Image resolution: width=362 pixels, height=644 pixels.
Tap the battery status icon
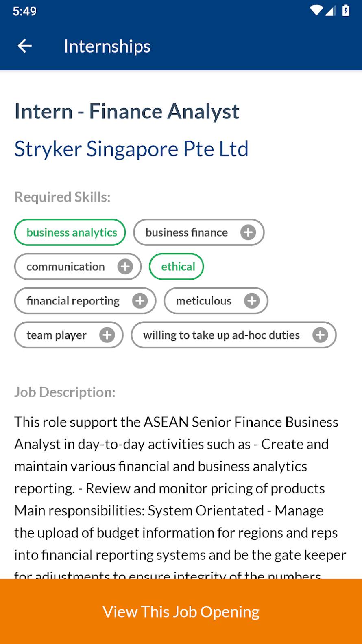tap(346, 11)
